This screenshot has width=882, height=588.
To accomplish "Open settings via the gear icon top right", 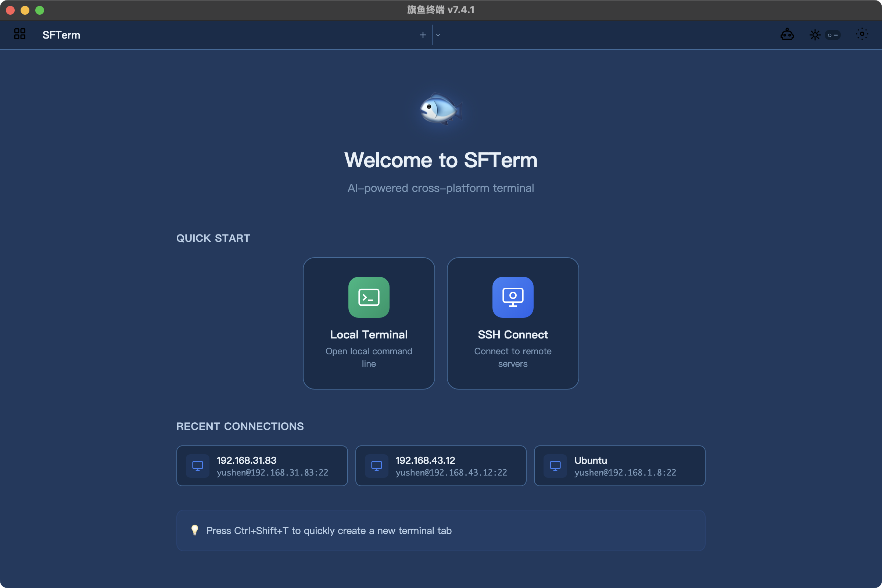I will [x=862, y=35].
